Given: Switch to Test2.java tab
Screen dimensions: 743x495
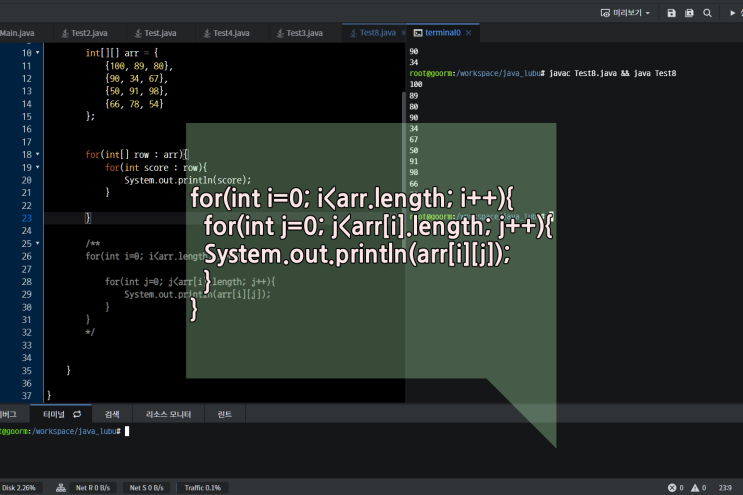Looking at the screenshot, I should pos(89,33).
